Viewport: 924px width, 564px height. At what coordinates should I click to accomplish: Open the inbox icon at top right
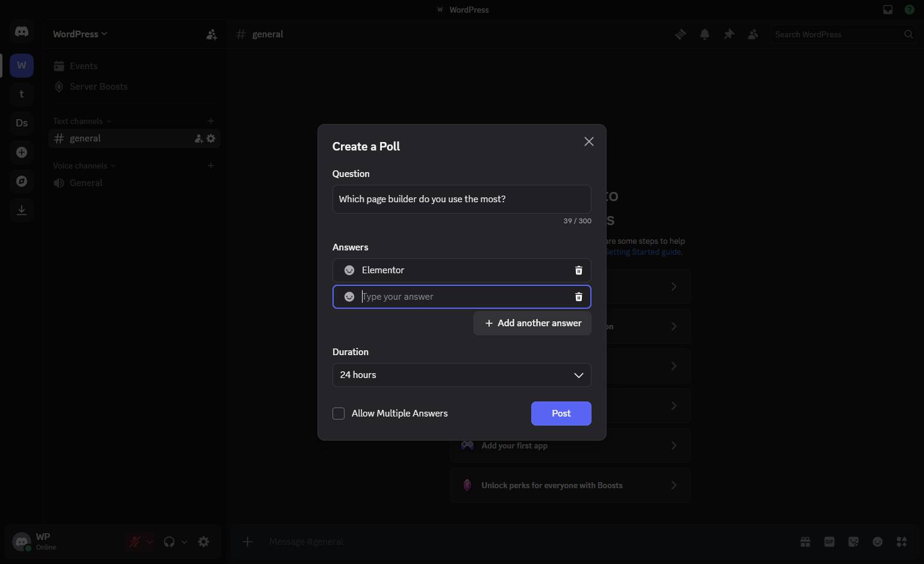(x=888, y=10)
